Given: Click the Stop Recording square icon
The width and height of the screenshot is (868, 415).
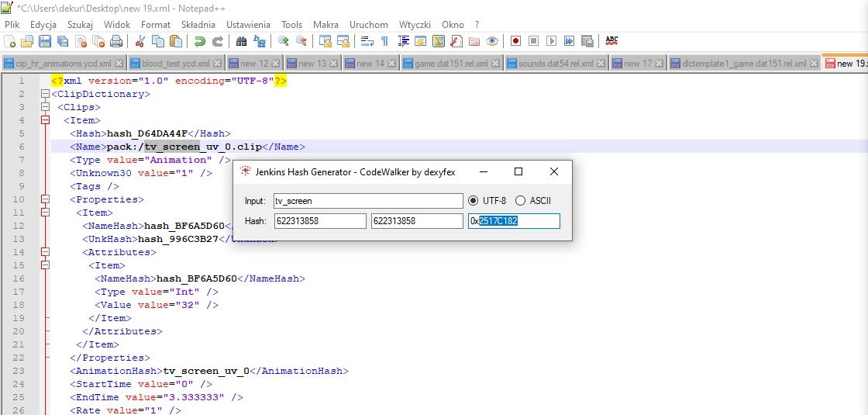Looking at the screenshot, I should point(534,41).
